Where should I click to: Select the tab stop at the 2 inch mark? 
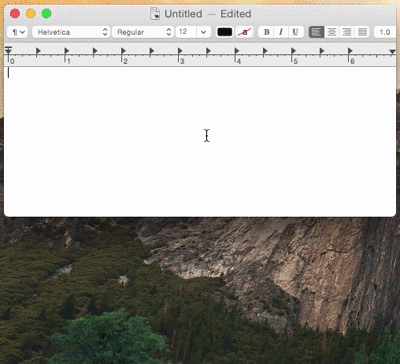click(123, 51)
